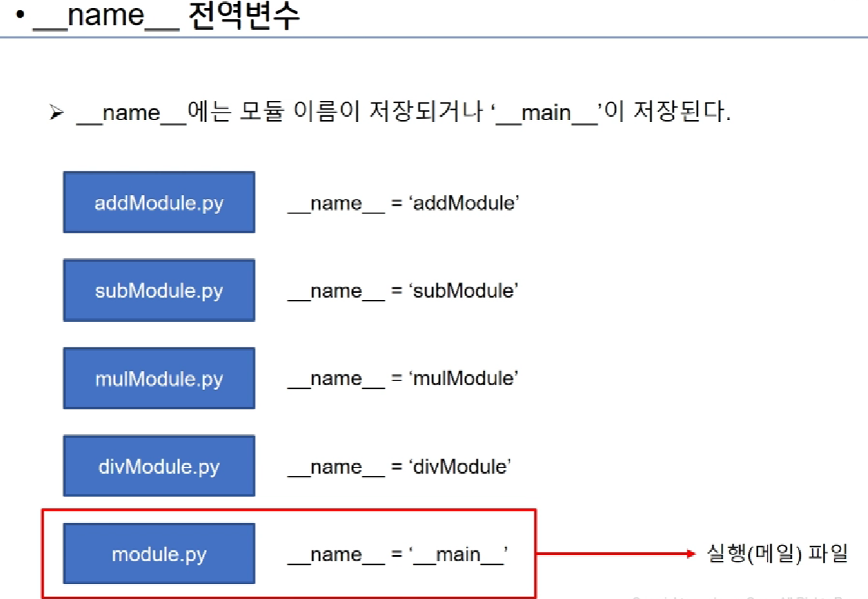Click the slide title __name__ 전역변수
Image resolution: width=868 pixels, height=599 pixels.
click(166, 16)
